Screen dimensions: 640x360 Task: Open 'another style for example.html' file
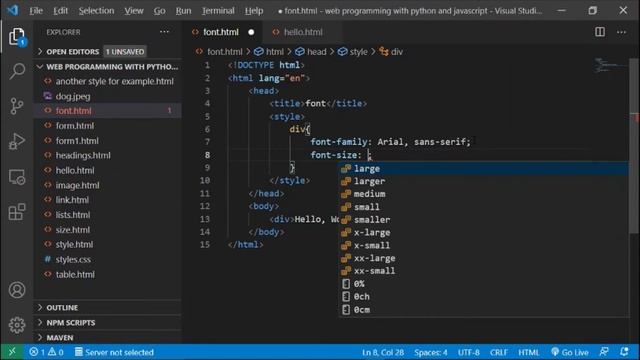[108, 81]
